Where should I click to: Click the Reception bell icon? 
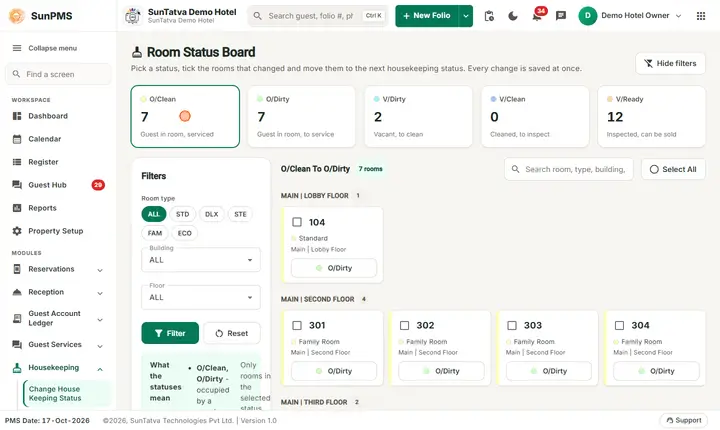coord(17,292)
